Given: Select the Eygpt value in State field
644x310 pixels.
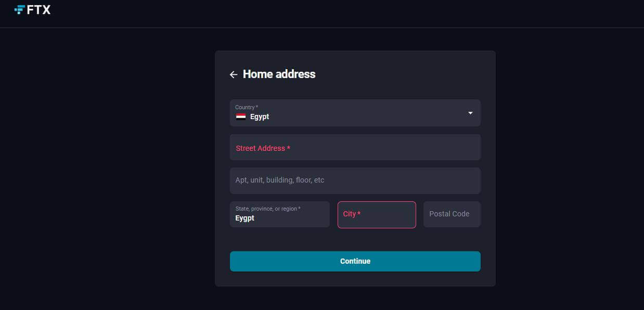Looking at the screenshot, I should 245,218.
